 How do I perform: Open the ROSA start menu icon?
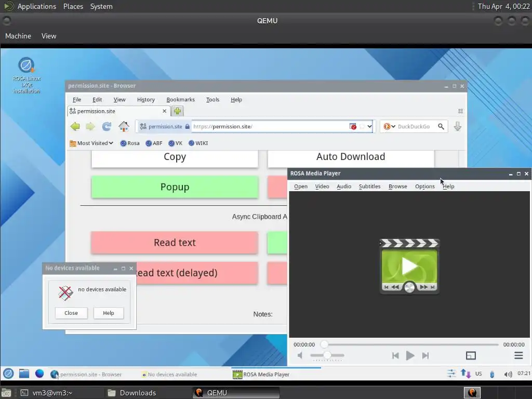tap(8, 374)
